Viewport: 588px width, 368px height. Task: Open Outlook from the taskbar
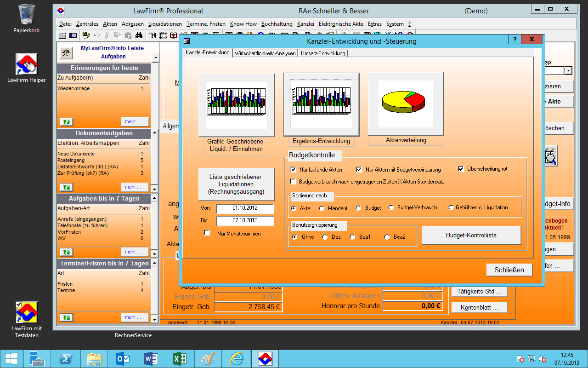123,358
